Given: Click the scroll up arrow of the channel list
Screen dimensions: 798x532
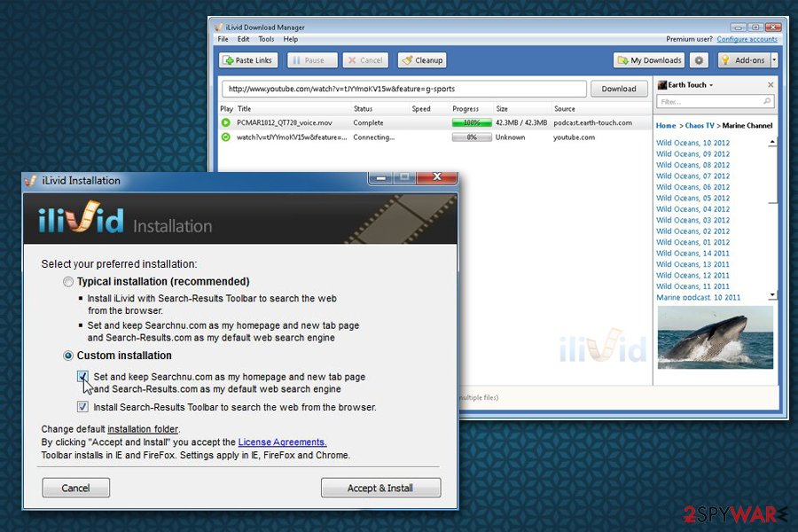Looking at the screenshot, I should [772, 142].
